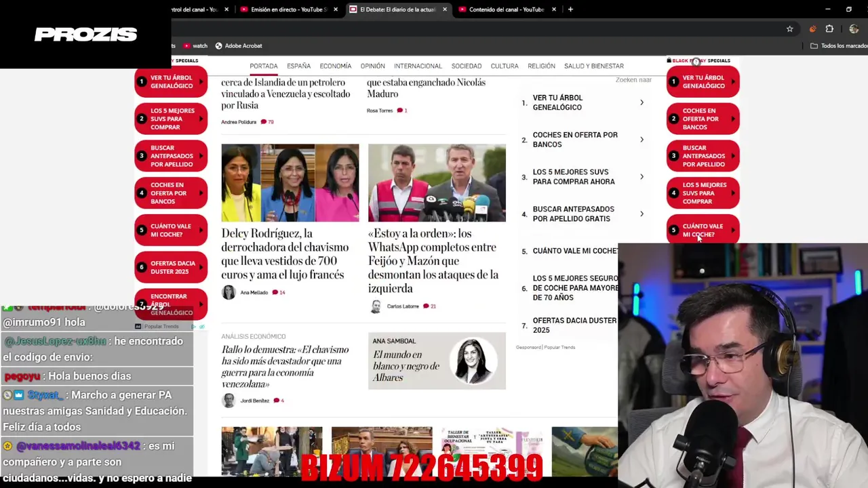
Task: Open a new browser tab with the plus button
Action: point(570,9)
